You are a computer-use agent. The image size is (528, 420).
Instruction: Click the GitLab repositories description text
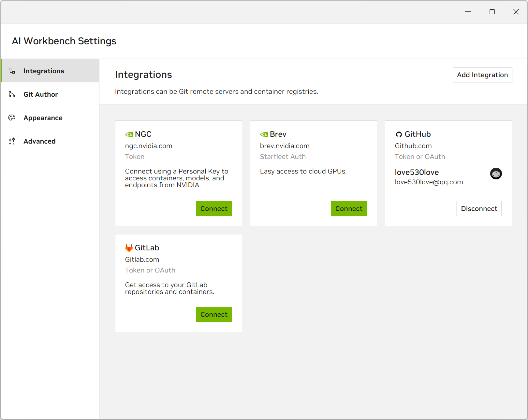tap(169, 288)
